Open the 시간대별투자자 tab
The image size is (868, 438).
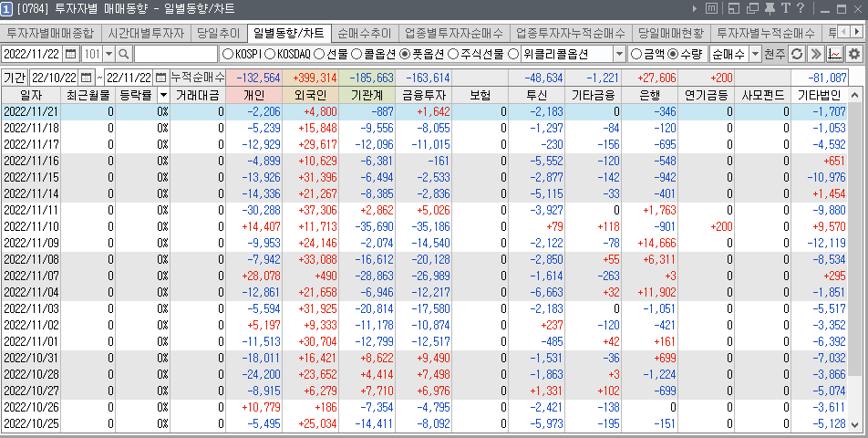[146, 33]
